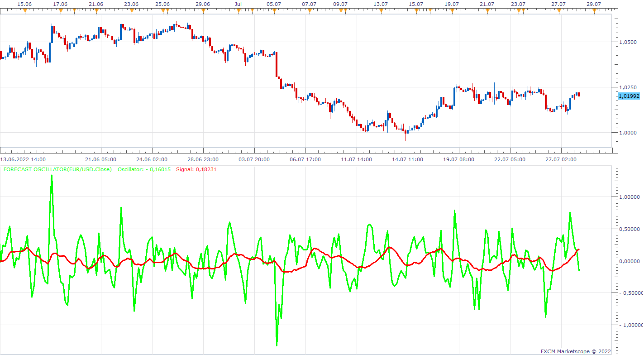Click the orange marker under 29.07
The image size is (644, 355).
pos(594,11)
